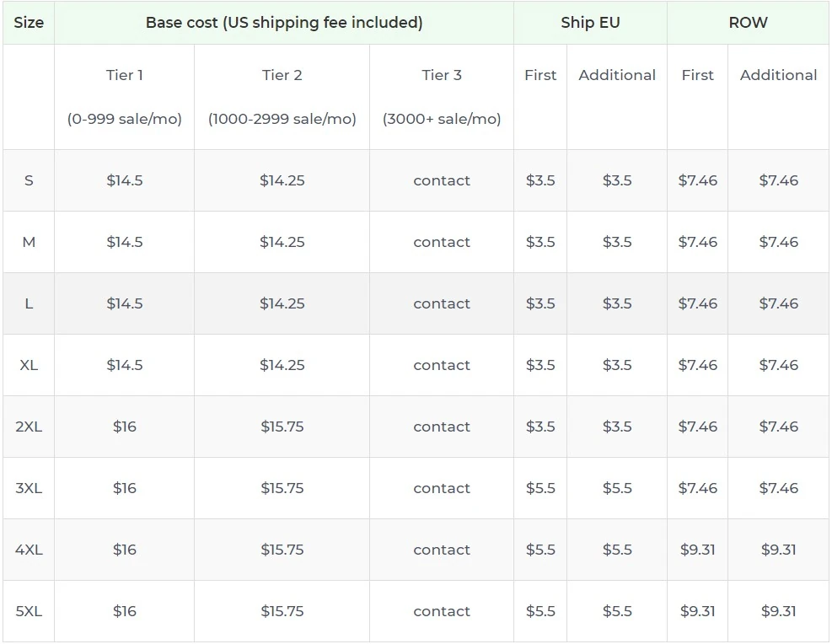Select the $5.5 cell in the 4XL row
Screen dimensions: 832x644
tap(539, 550)
